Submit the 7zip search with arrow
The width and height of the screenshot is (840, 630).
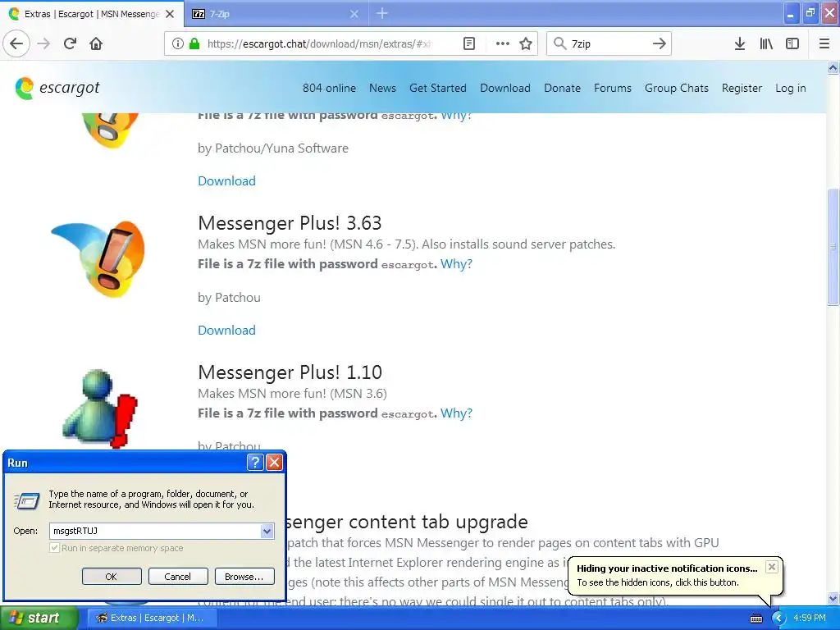click(x=659, y=43)
